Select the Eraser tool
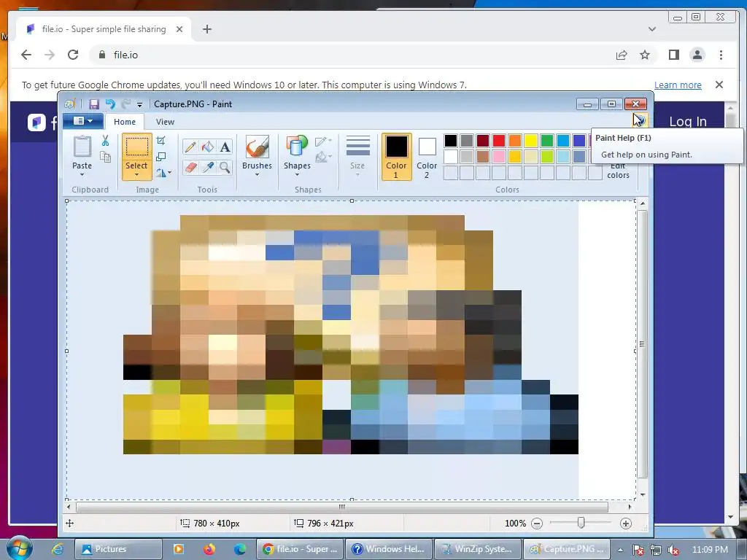Screen dimensions: 747x560 tap(190, 167)
